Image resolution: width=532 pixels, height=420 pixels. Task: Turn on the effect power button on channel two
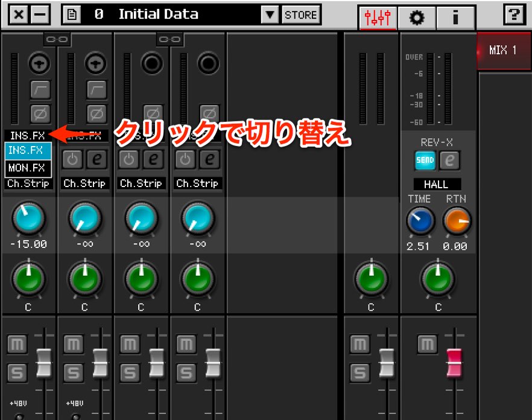[x=72, y=159]
